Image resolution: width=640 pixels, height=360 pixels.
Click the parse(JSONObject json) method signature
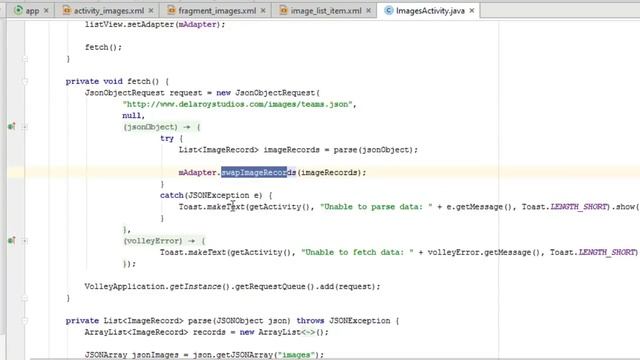(x=239, y=321)
